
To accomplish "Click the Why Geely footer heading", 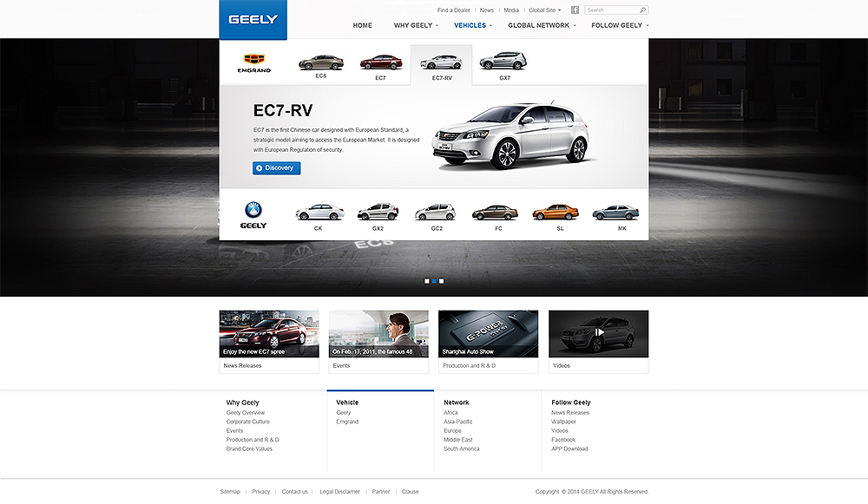I will (x=242, y=403).
